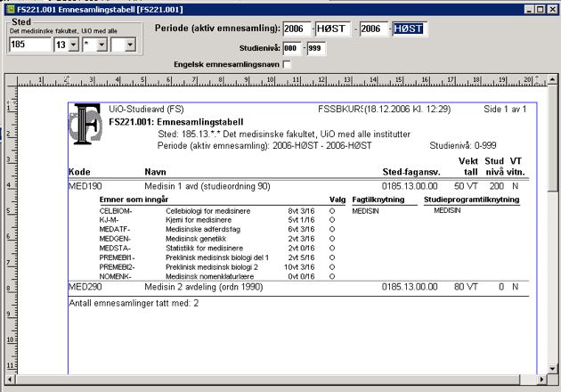
Task: Click the KJ-M- subject code
Action: coord(109,220)
